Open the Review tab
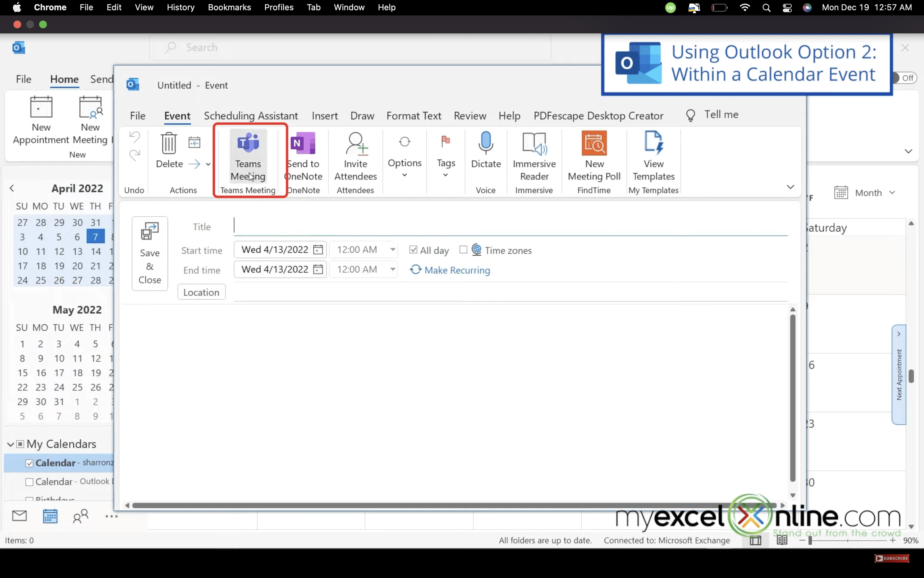Viewport: 924px width, 578px height. pyautogui.click(x=470, y=116)
